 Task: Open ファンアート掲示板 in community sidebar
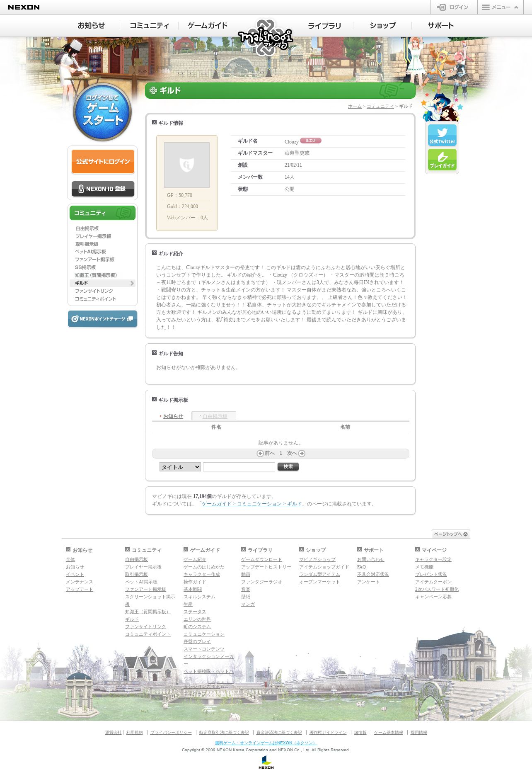tap(94, 260)
